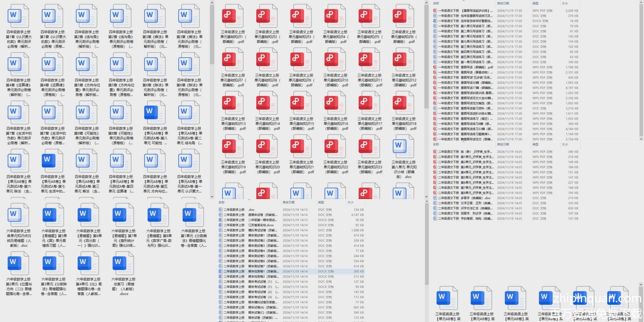Click scroll-up arrow of fourth-grade math pane
Image resolution: width=644 pixels, height=322 pixels.
(x=212, y=3)
